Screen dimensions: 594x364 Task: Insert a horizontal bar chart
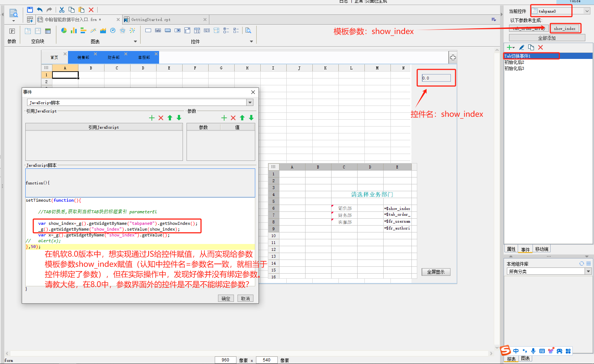pyautogui.click(x=84, y=31)
